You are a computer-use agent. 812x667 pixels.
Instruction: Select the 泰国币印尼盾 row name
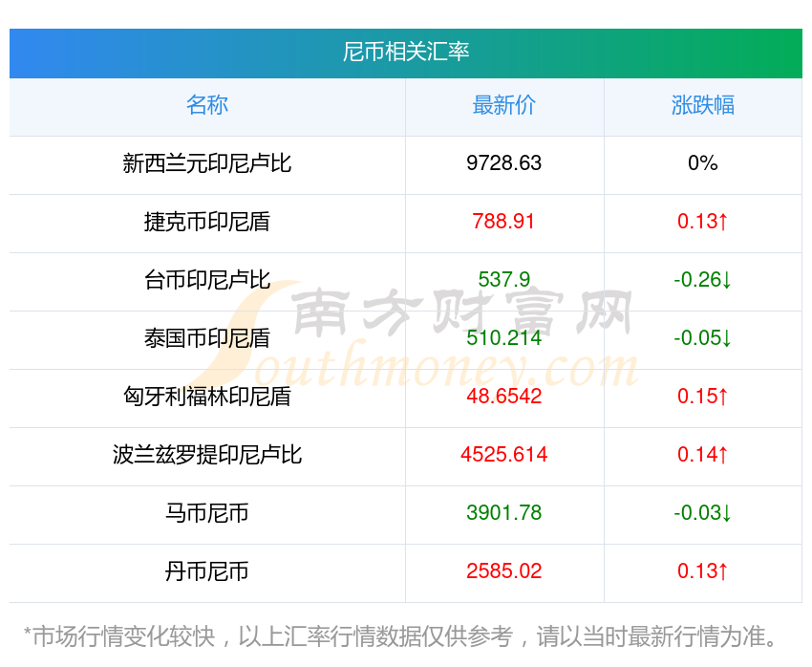click(207, 338)
